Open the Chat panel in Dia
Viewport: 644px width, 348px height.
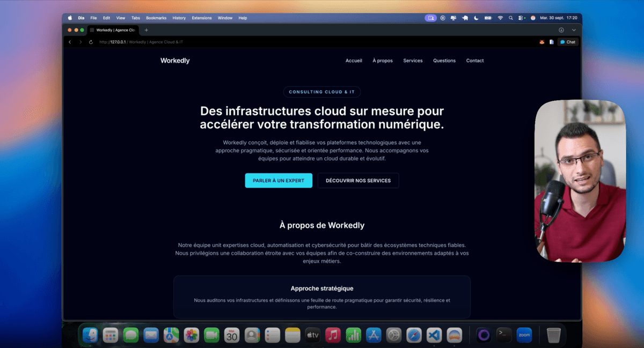point(568,42)
